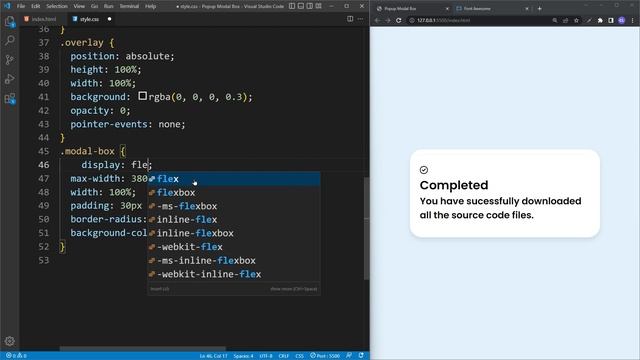The image size is (640, 360).
Task: Click the browser address bar URL
Action: [444, 20]
